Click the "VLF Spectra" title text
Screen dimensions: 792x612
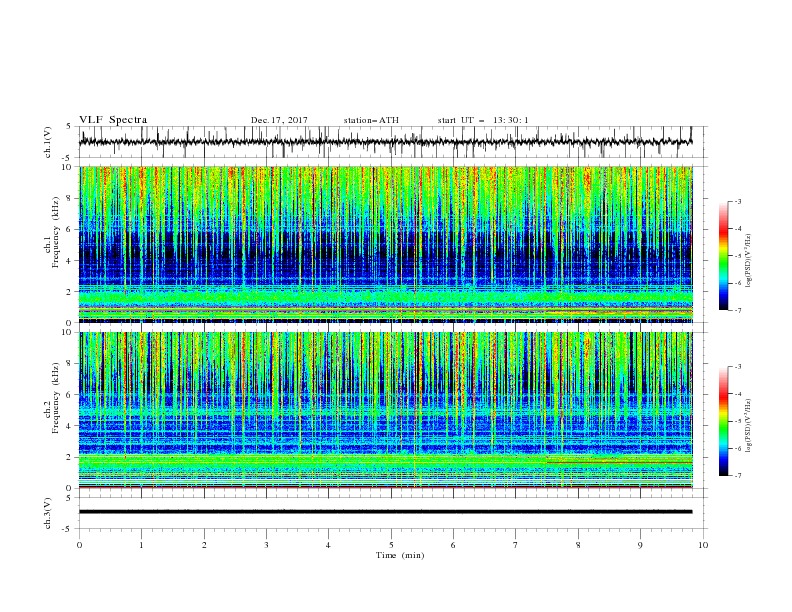(113, 120)
